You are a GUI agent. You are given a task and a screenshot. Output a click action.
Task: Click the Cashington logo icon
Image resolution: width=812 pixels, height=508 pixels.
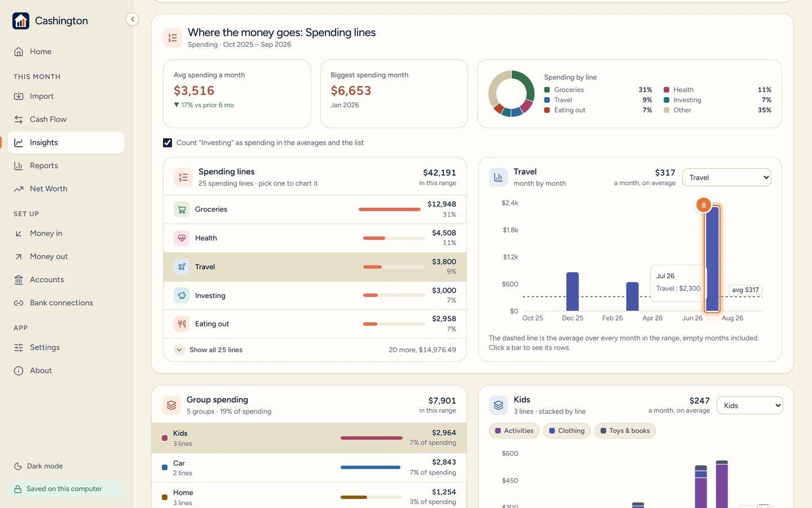click(x=21, y=21)
